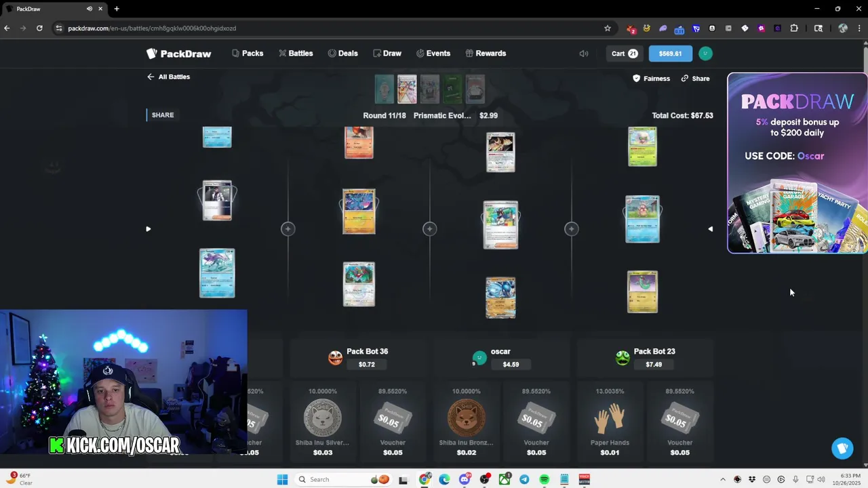This screenshot has height=488, width=868.
Task: Click the center card in oscar's reel
Action: [500, 225]
